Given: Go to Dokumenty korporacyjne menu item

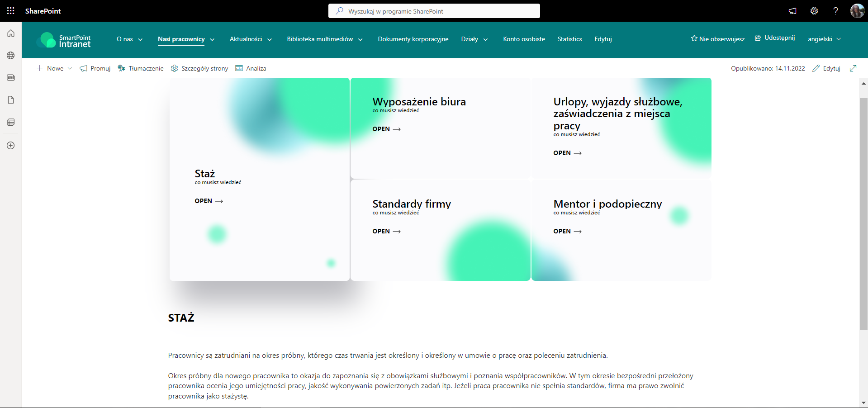Looking at the screenshot, I should (413, 39).
